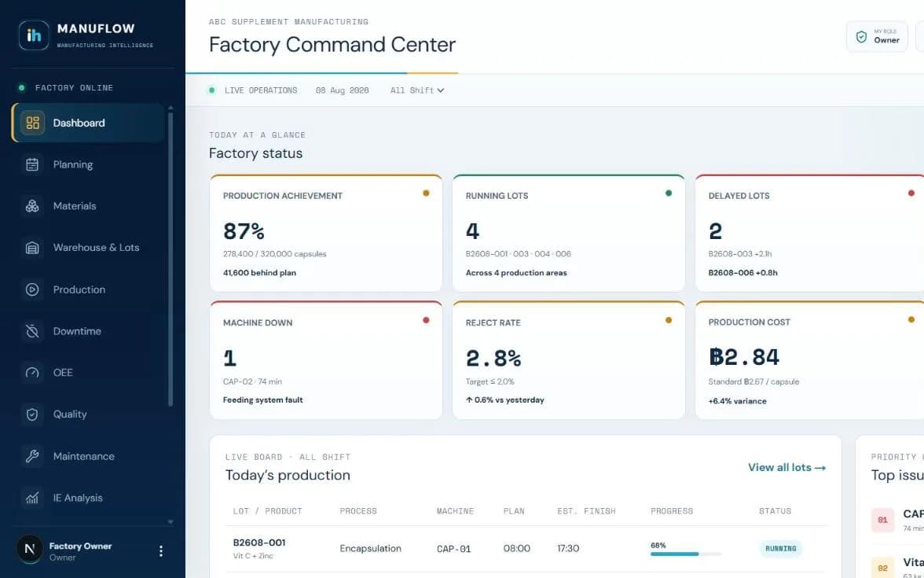Viewport: 924px width, 578px height.
Task: Click the Manuflow logo icon
Action: click(x=34, y=35)
